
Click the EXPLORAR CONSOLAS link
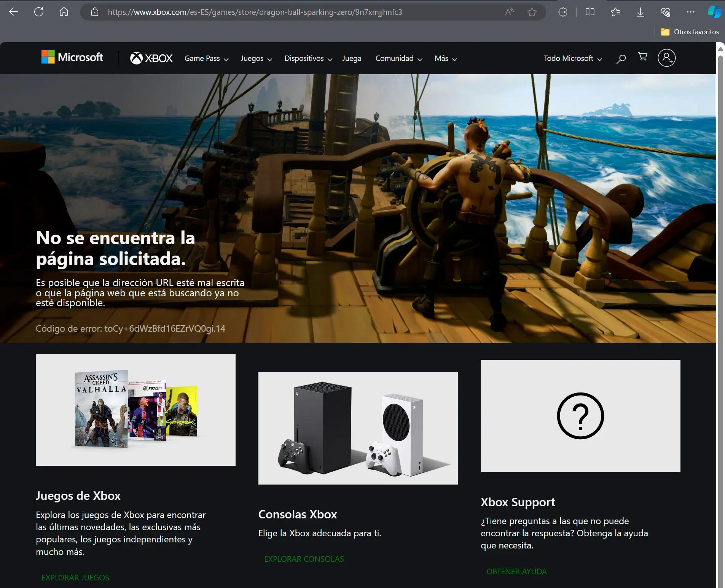coord(304,559)
